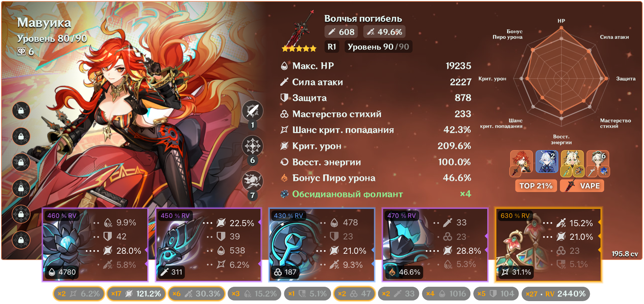Click the VAPE team type badge
Screen dimensions: 644x304
582,186
